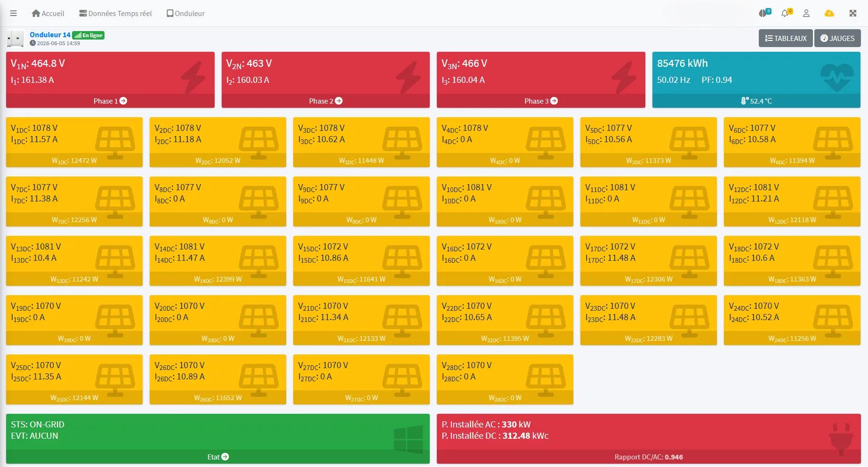Open the user profile icon
868x467 pixels.
coord(806,13)
